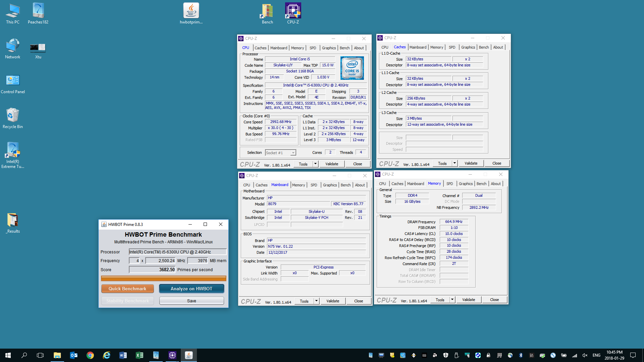Click the battery icon in system tray
Image resolution: width=644 pixels, height=362 pixels.
(564, 355)
